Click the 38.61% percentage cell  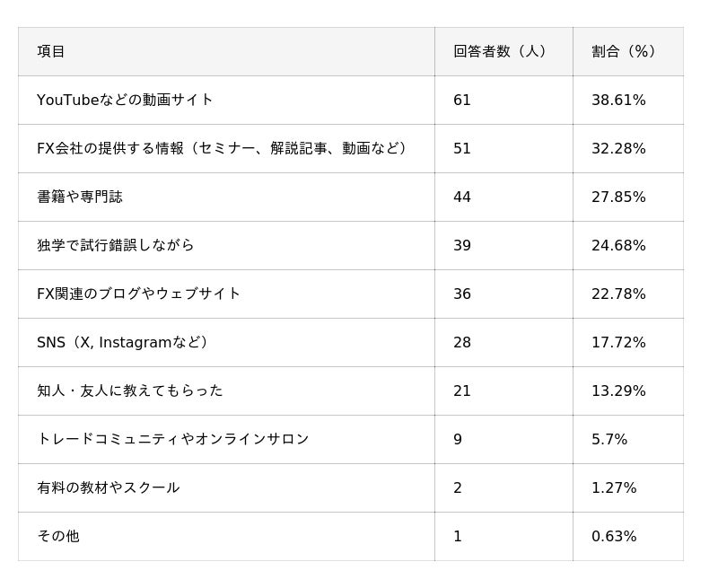pyautogui.click(x=618, y=100)
